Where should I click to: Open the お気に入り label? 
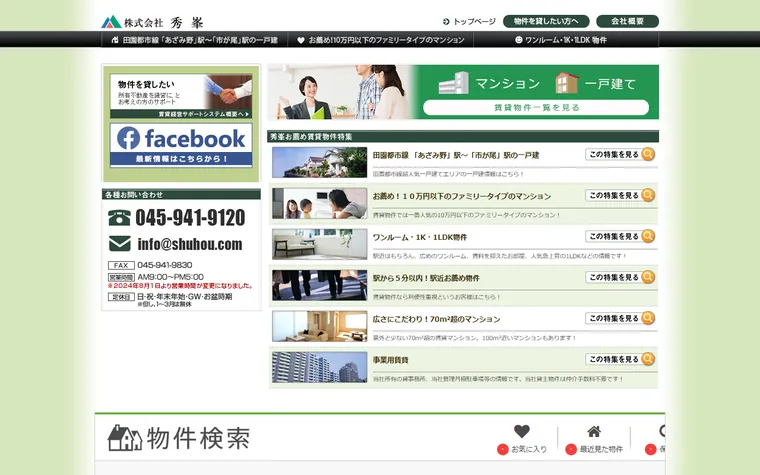click(529, 449)
